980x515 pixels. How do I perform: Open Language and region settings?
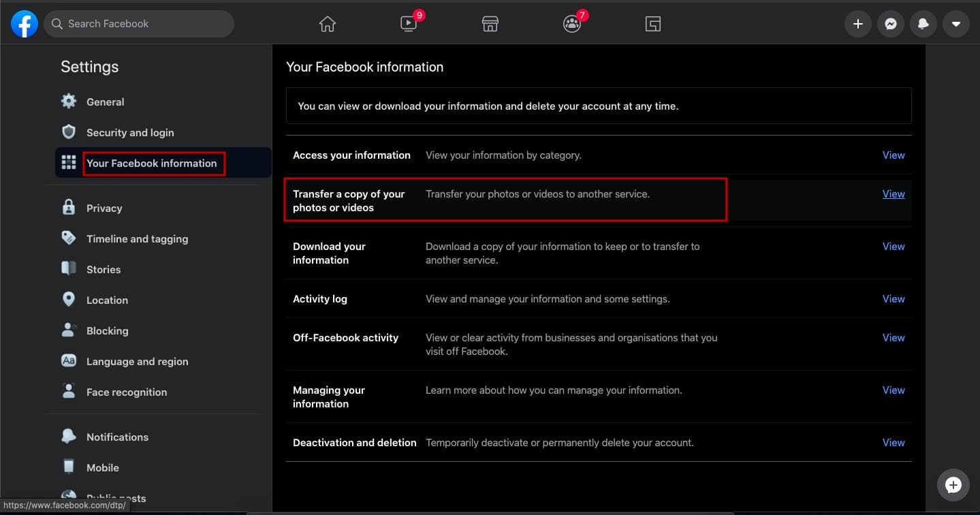click(138, 362)
